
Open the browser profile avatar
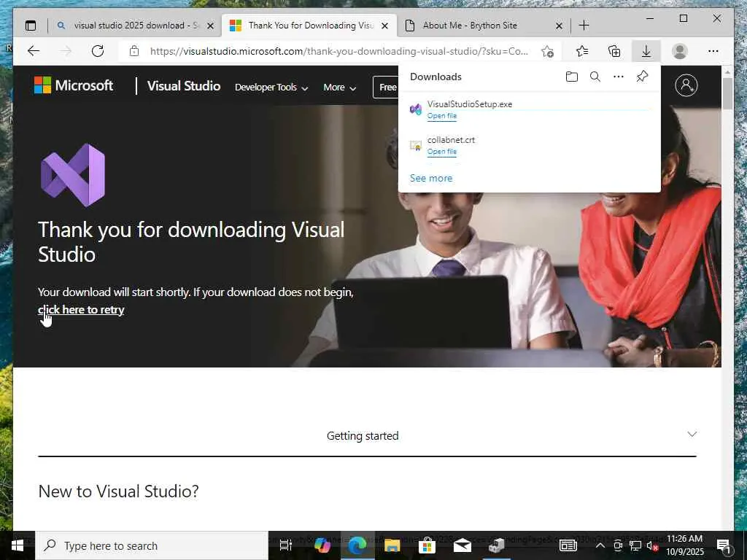(679, 51)
